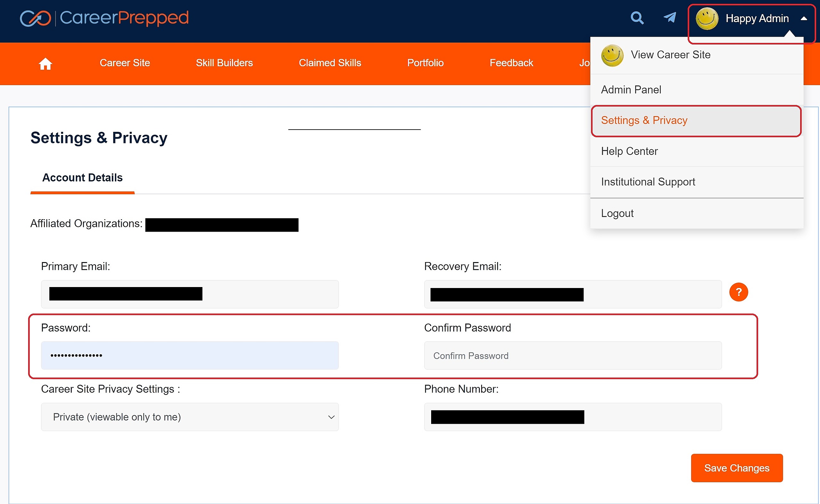
Task: Focus the Confirm Password field
Action: coord(572,355)
